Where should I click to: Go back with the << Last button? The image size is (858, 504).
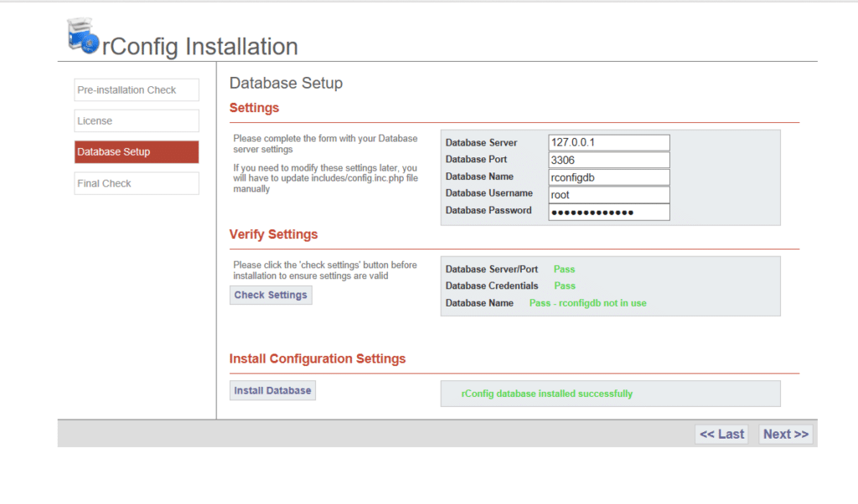coord(721,434)
